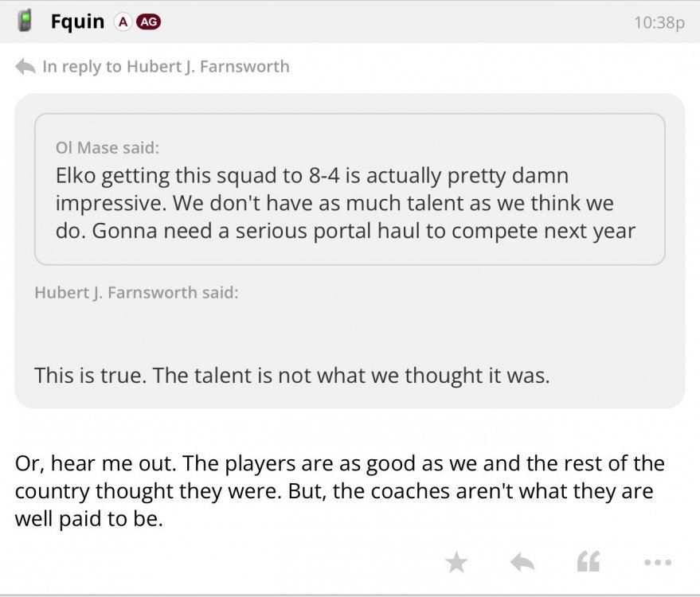The height and width of the screenshot is (597, 700).
Task: Click the maroon AG badge
Action: 148,22
